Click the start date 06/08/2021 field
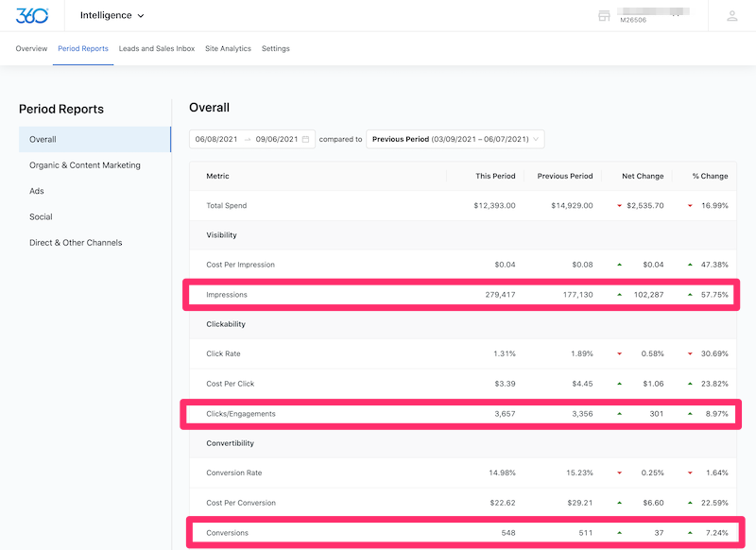The height and width of the screenshot is (550, 756). tap(216, 139)
